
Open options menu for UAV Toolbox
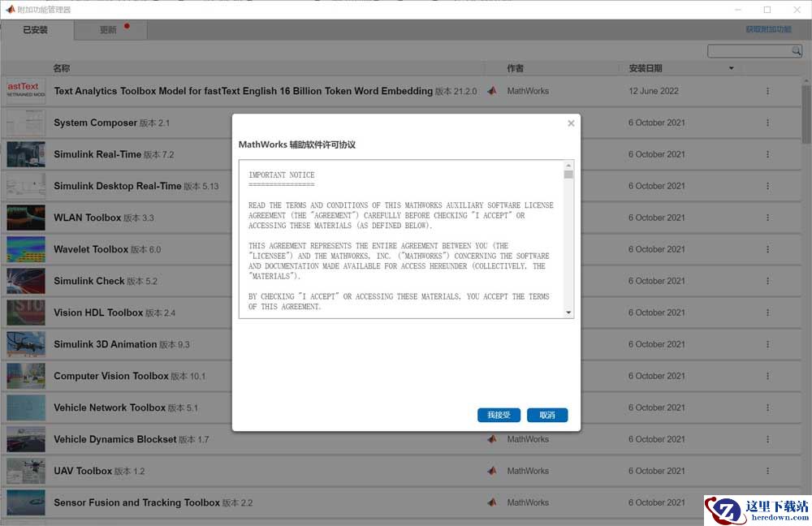[x=767, y=471]
